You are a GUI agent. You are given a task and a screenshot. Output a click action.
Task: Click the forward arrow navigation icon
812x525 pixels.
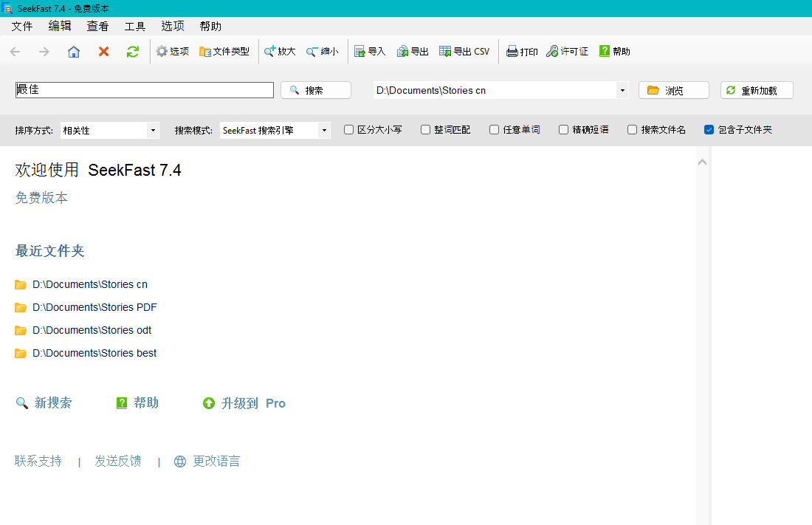point(44,51)
